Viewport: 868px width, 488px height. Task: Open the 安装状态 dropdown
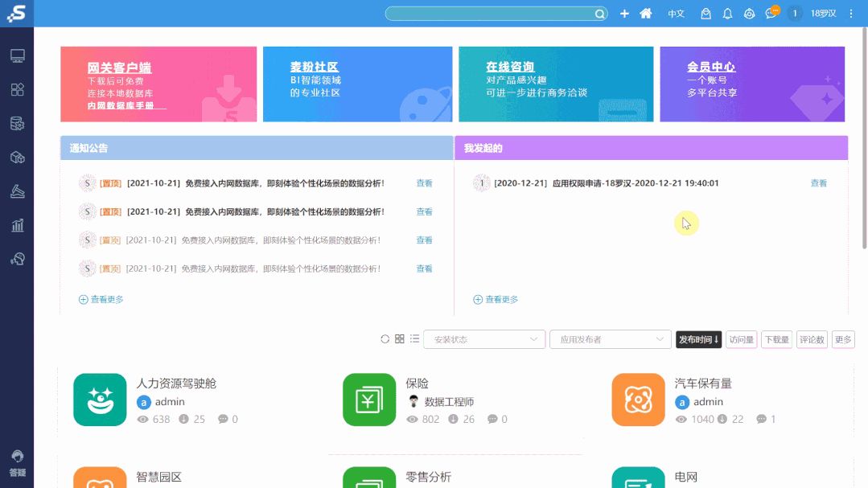(x=484, y=339)
